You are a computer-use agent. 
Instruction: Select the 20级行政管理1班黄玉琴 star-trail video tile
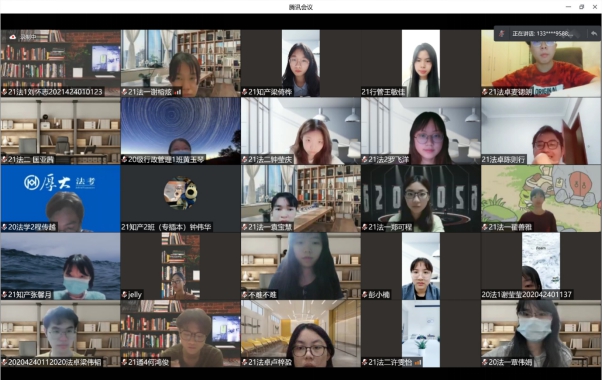click(180, 131)
